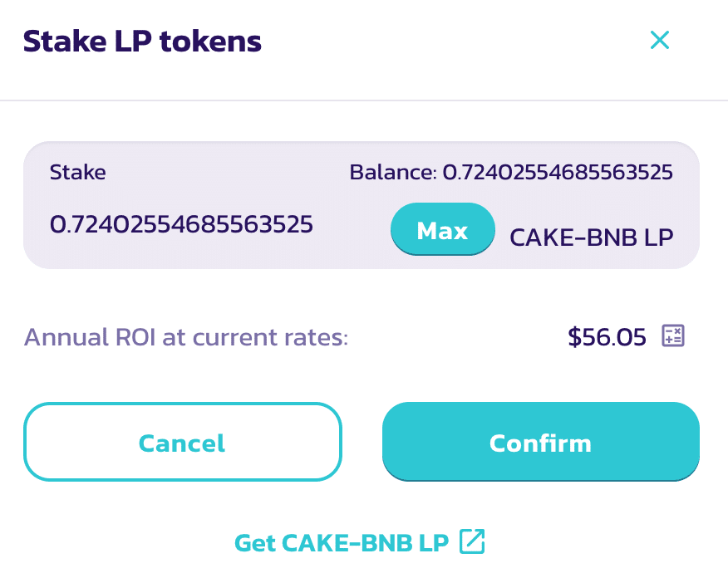Click the Balance label text

pyautogui.click(x=392, y=173)
